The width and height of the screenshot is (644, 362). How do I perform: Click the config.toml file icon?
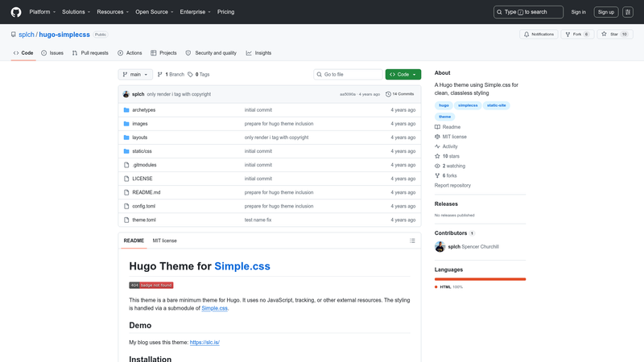tap(126, 206)
